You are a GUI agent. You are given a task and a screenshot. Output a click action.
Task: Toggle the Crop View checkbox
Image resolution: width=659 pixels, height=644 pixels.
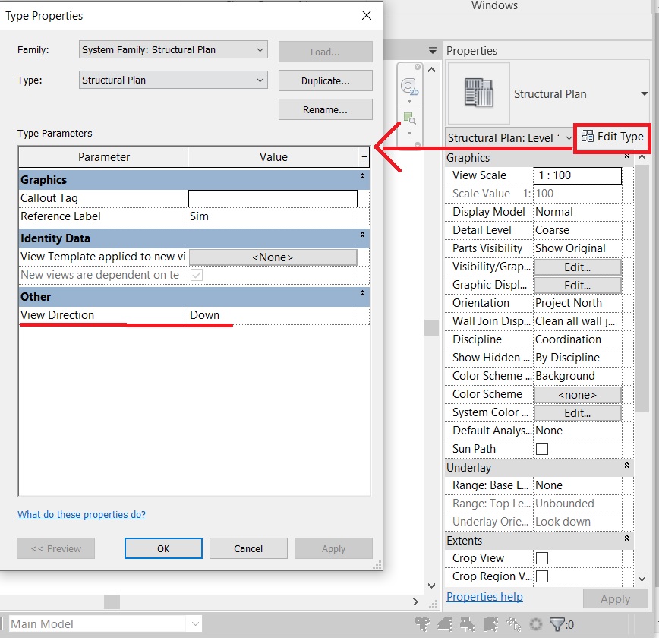coord(541,558)
